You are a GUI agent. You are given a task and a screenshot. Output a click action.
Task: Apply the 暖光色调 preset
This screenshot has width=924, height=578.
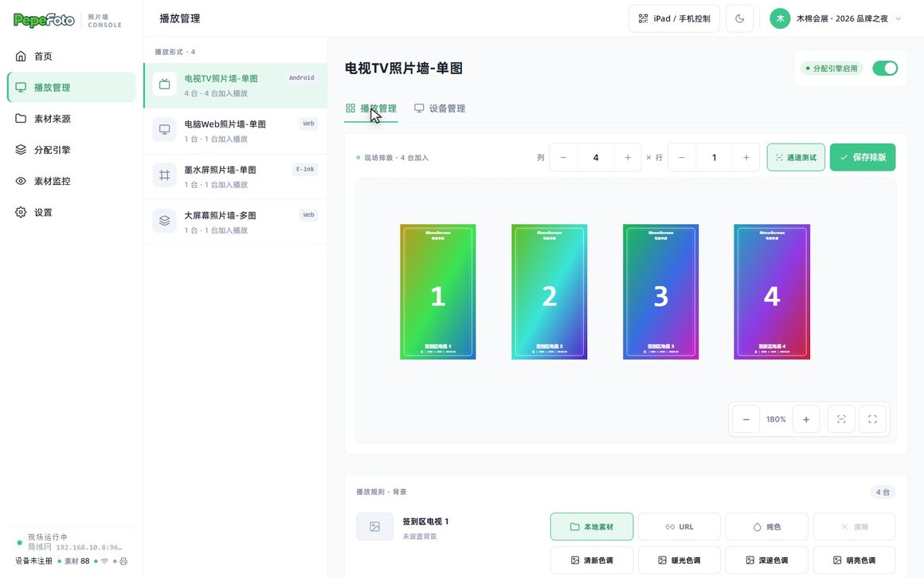click(679, 560)
